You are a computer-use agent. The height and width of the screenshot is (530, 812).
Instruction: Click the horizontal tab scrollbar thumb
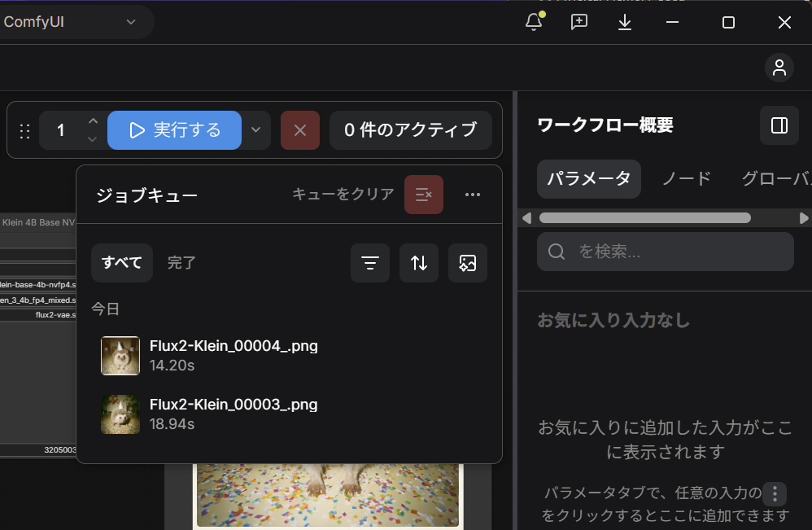(x=645, y=218)
